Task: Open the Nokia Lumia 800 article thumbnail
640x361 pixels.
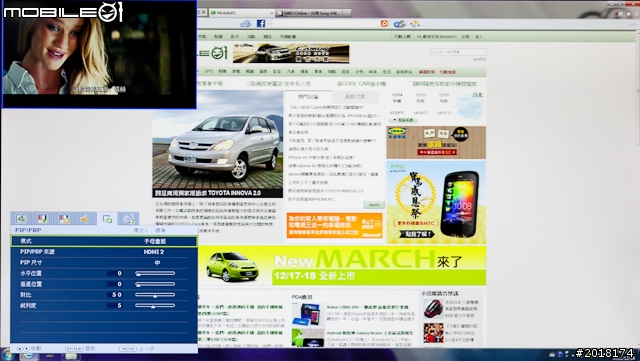Action: click(308, 314)
